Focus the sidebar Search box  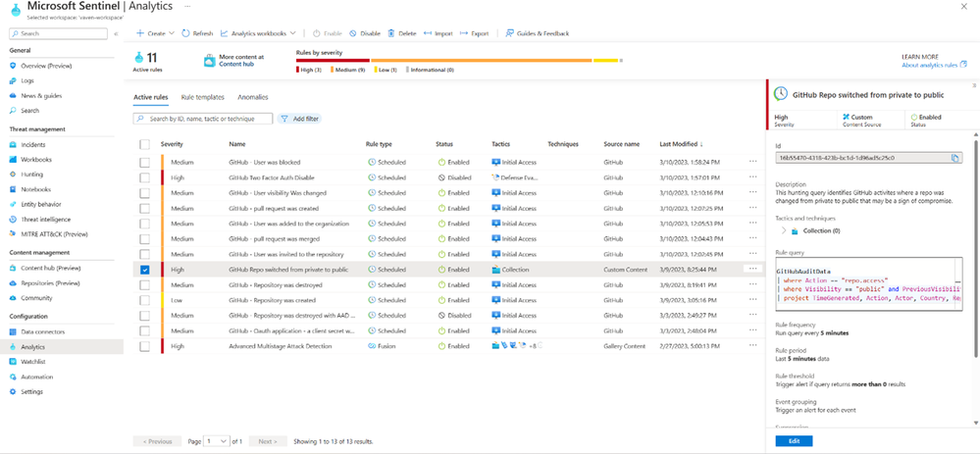(59, 33)
